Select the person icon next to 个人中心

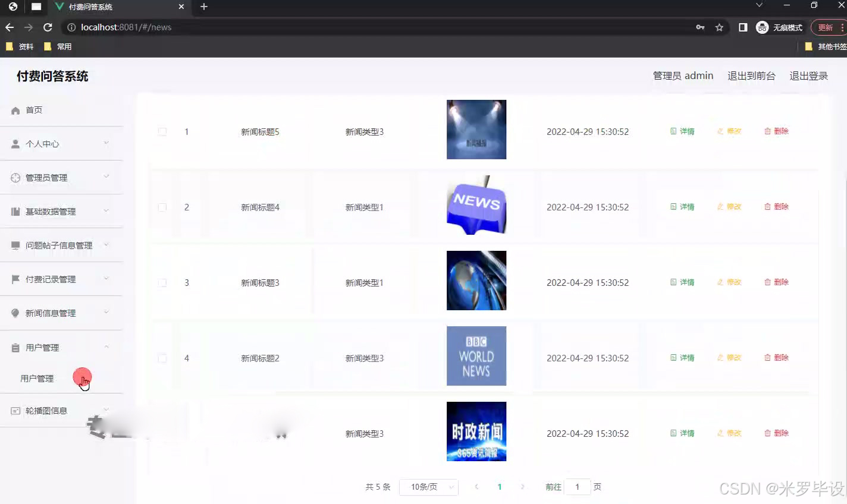click(15, 143)
